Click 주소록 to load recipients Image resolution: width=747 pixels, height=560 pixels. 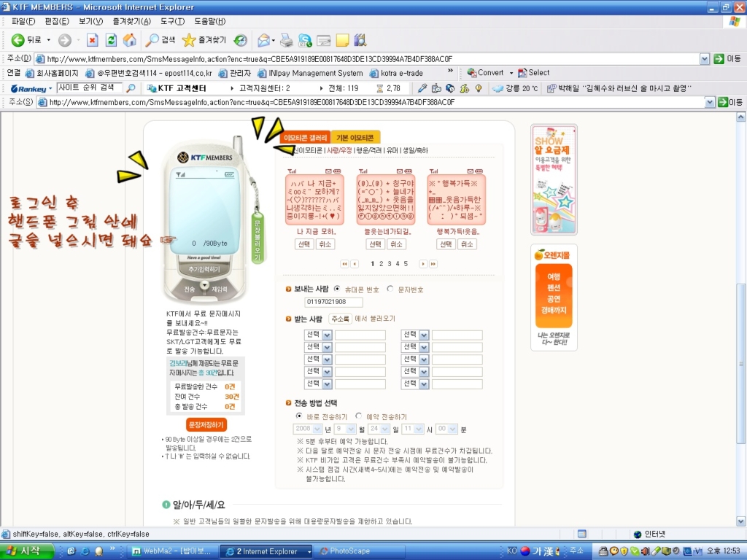[340, 319]
